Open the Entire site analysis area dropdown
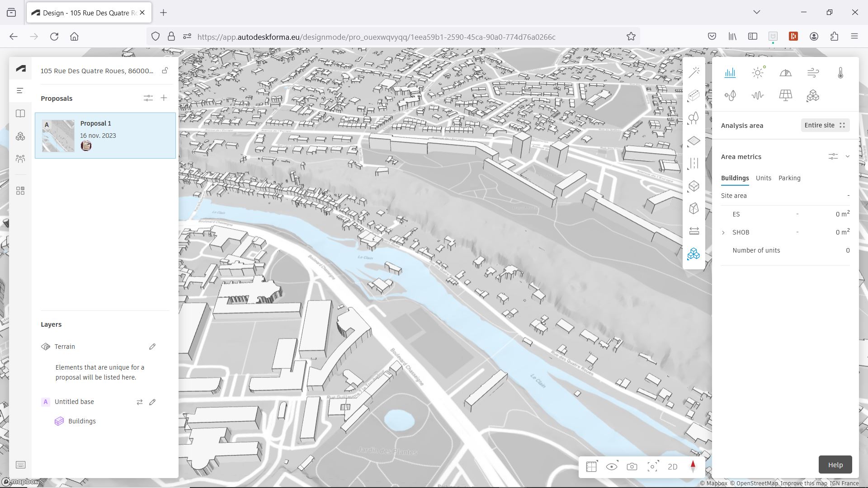Viewport: 868px width, 488px height. pyautogui.click(x=825, y=125)
